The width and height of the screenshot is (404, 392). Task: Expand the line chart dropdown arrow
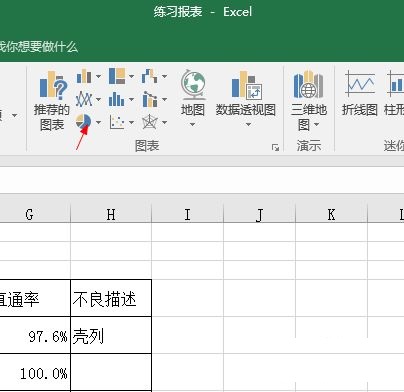click(98, 99)
